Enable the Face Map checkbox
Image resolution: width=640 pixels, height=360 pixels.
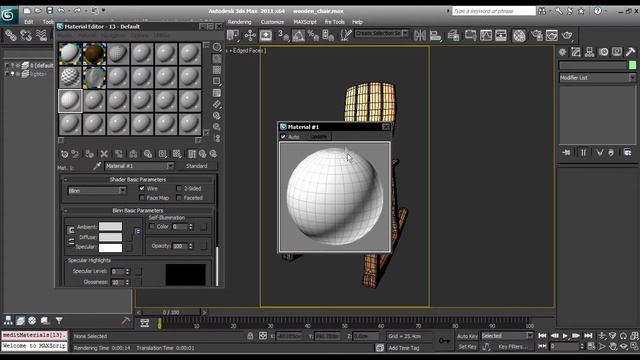[142, 198]
